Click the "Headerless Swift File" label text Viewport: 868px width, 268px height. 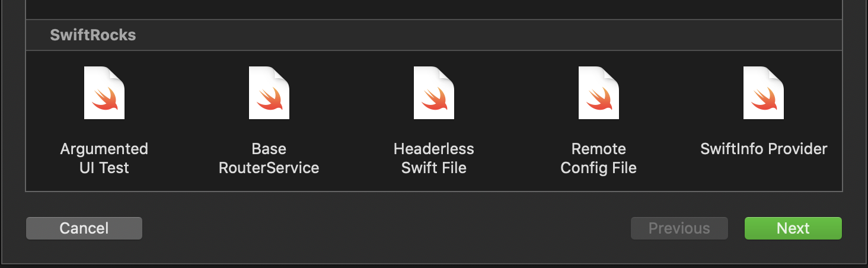tap(434, 158)
